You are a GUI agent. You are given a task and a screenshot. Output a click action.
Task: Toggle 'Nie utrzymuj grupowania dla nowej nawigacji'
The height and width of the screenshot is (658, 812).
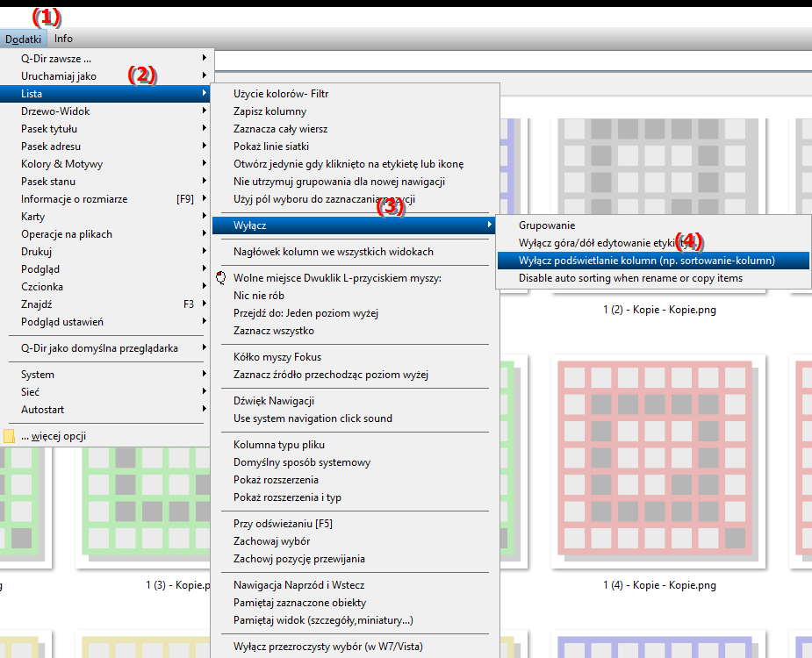pos(355,182)
